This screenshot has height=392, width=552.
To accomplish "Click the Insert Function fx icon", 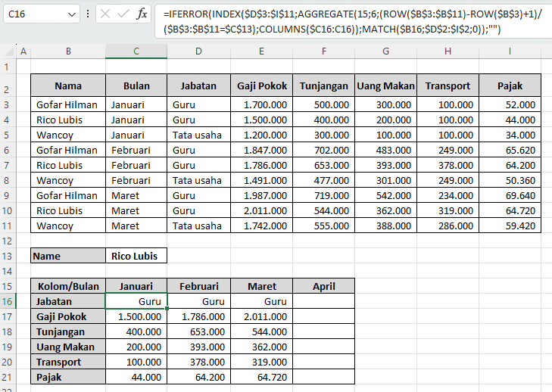I will pyautogui.click(x=142, y=14).
